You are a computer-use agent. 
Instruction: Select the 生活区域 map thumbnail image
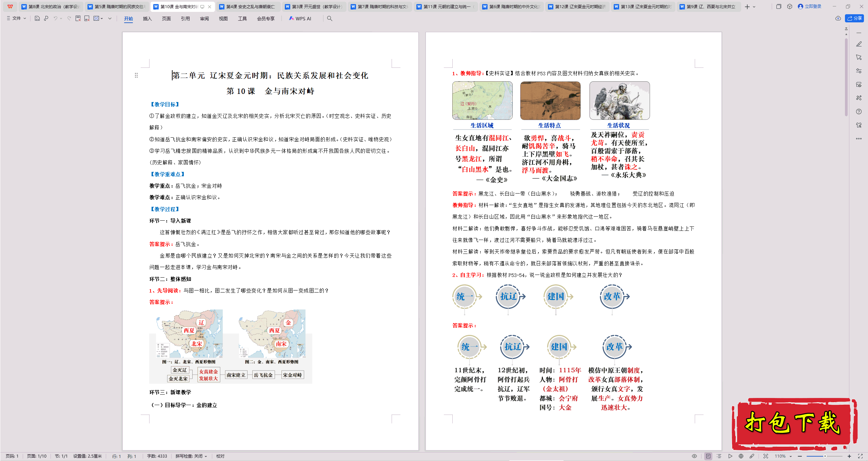(482, 101)
